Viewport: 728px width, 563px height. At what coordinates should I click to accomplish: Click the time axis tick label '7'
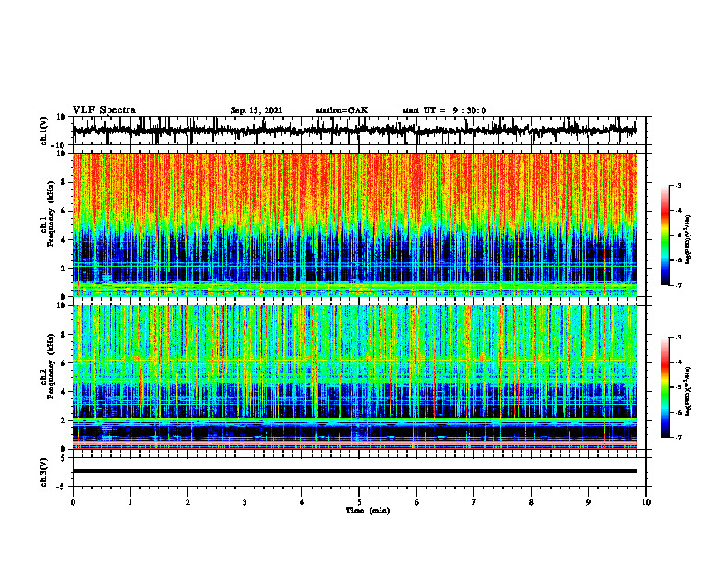pyautogui.click(x=474, y=502)
